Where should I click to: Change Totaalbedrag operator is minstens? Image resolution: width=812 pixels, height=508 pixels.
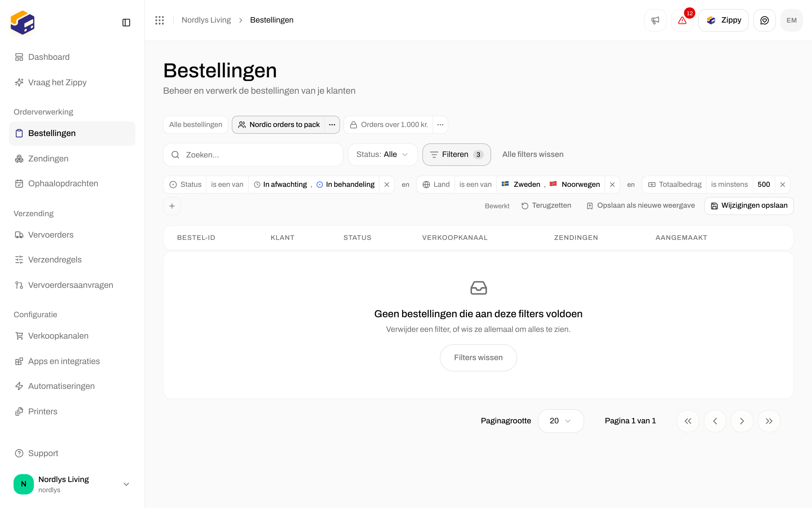tap(729, 185)
